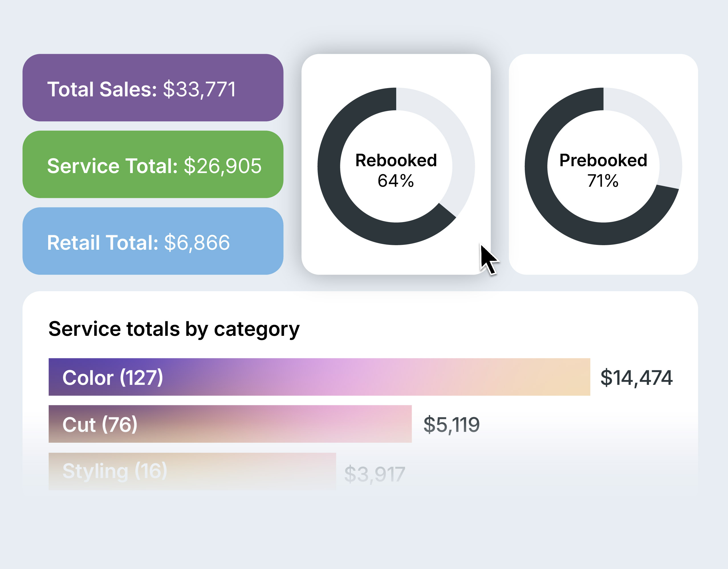Click the "Service totals by category" heading
This screenshot has height=569, width=728.
point(174,329)
